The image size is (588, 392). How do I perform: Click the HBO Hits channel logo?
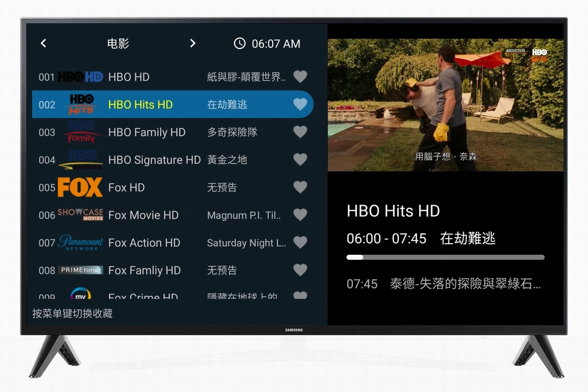pos(81,104)
